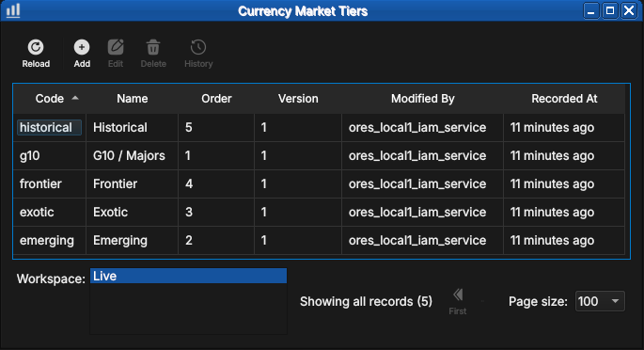Click Recorded At cell in g10 row

tap(564, 155)
